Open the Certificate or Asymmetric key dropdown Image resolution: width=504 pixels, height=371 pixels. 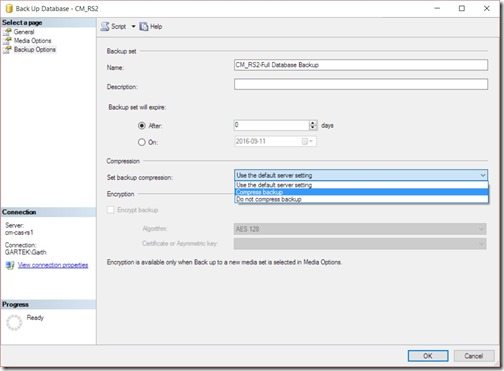coord(360,244)
